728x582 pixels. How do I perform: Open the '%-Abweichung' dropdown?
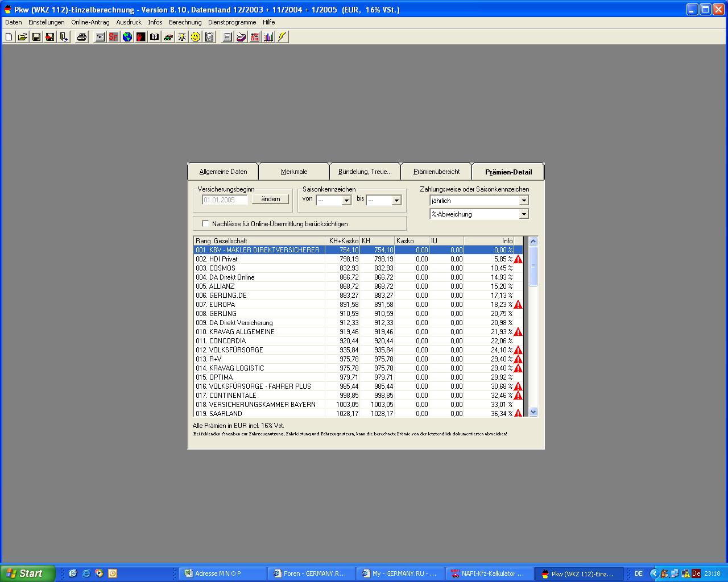pos(524,214)
